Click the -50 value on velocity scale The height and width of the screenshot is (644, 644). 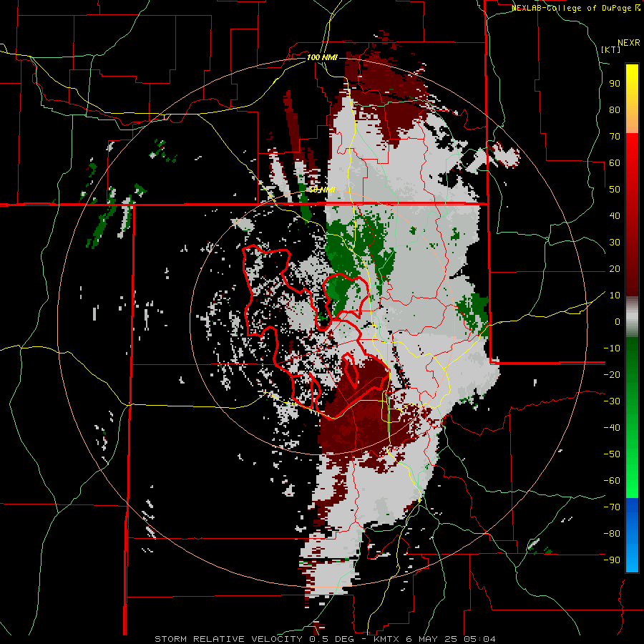(612, 454)
